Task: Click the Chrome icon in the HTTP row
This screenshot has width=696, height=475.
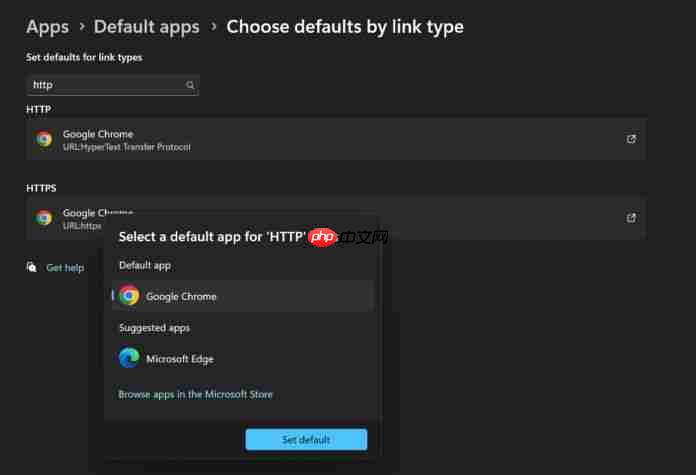Action: point(44,139)
